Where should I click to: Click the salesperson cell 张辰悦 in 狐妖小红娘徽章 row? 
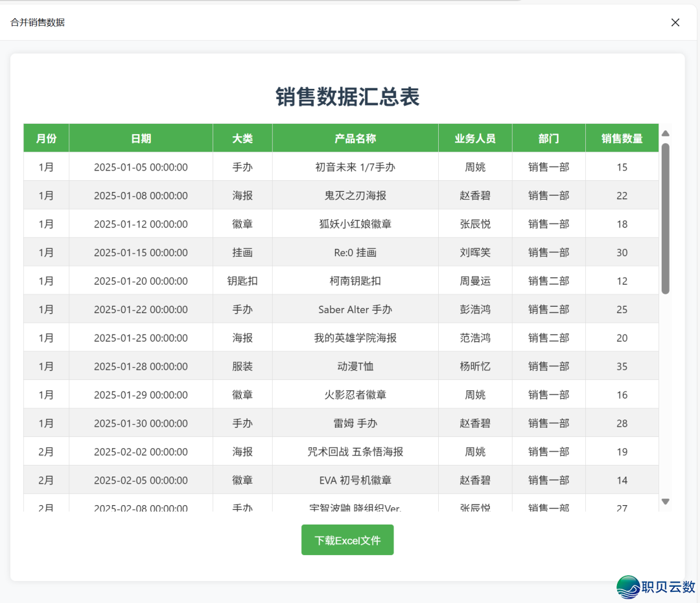pos(475,224)
